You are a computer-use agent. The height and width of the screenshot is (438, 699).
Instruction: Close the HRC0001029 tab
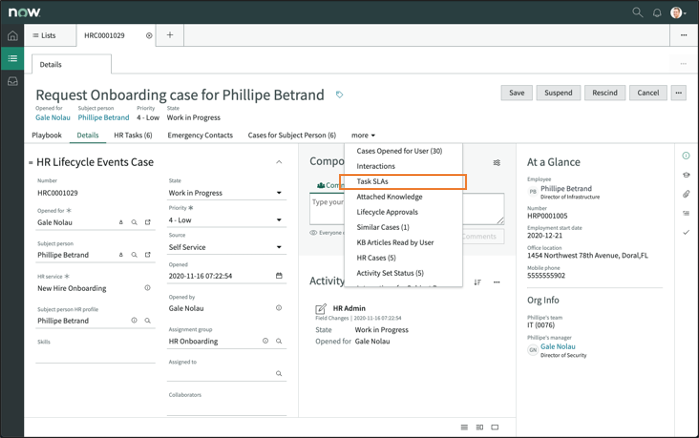pos(149,36)
